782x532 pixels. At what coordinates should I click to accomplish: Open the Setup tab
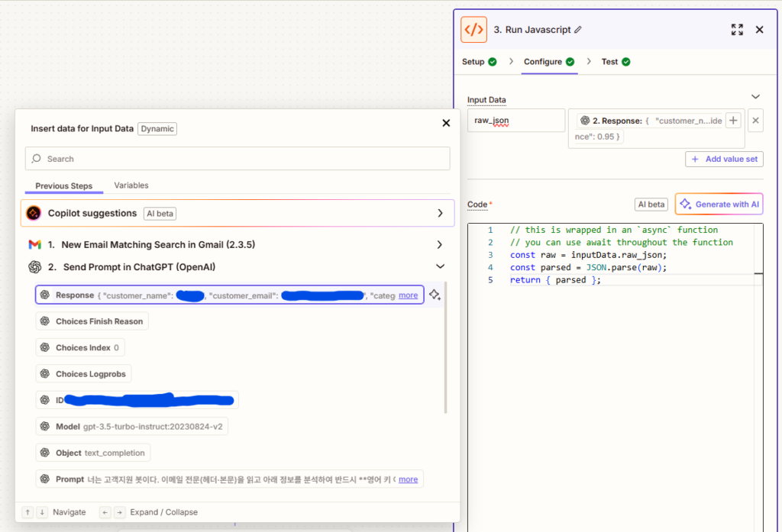tap(480, 62)
